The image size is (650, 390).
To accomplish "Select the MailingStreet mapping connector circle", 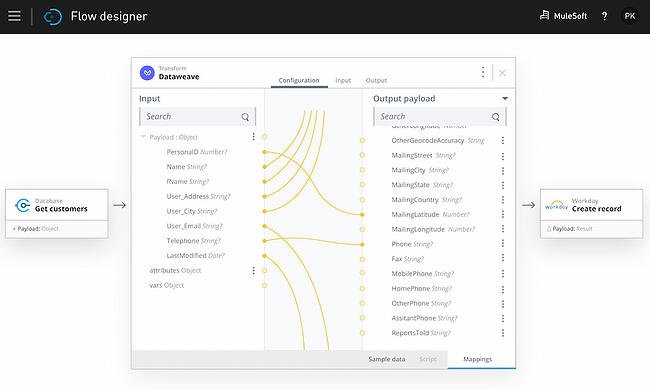I will pos(362,155).
